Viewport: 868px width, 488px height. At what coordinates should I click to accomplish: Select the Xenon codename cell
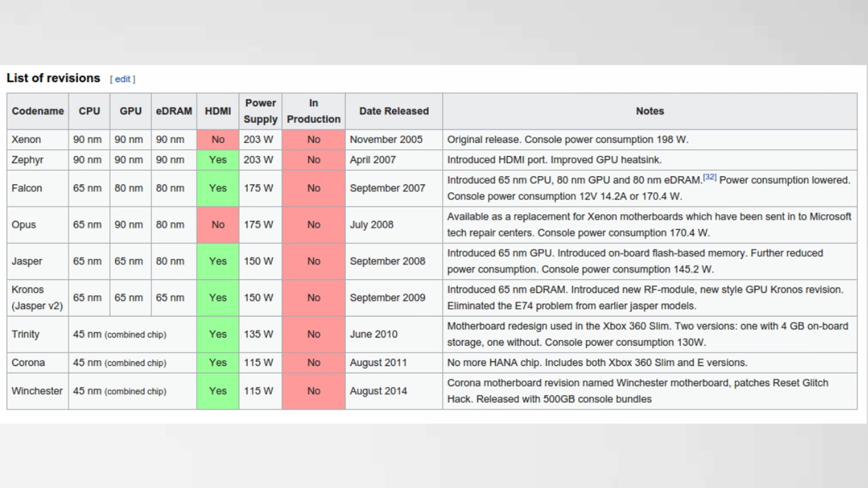[x=26, y=140]
